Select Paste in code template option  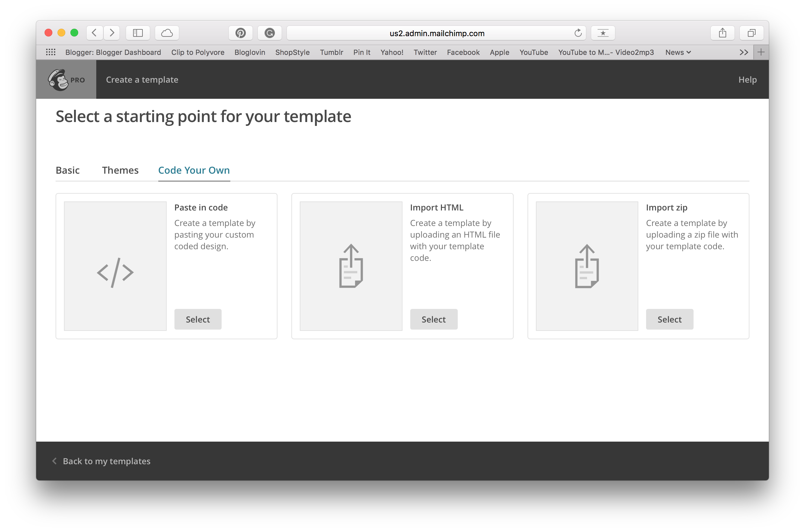197,319
